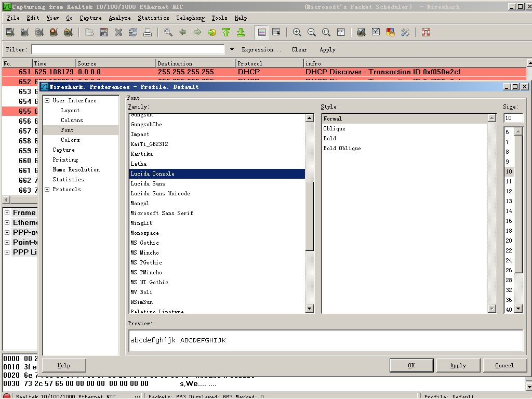
Task: Restart the running live capture icon
Action: click(x=69, y=32)
